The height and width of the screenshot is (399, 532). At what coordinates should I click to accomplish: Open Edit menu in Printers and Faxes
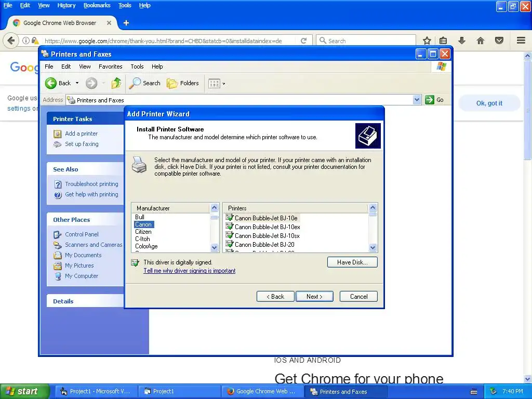pyautogui.click(x=66, y=66)
